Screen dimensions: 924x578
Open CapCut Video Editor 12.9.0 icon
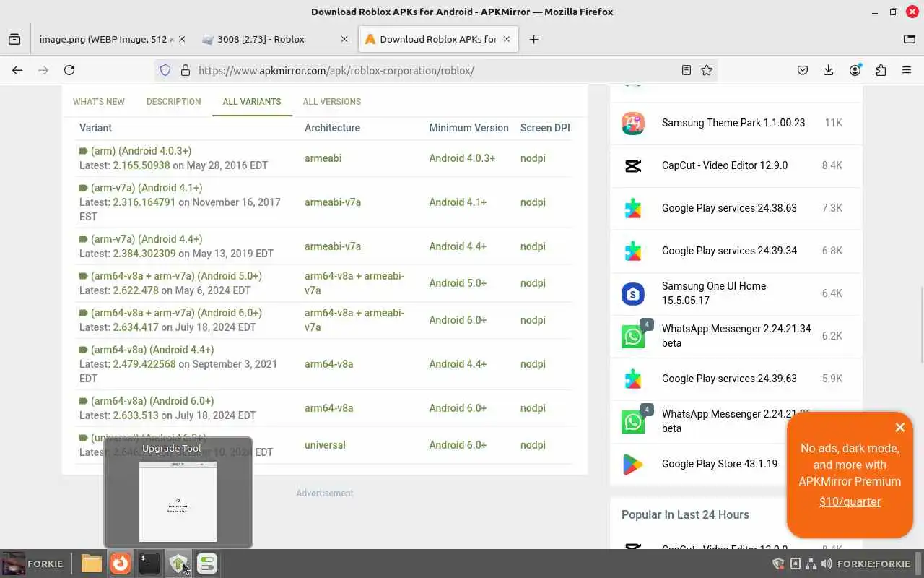[x=633, y=165]
